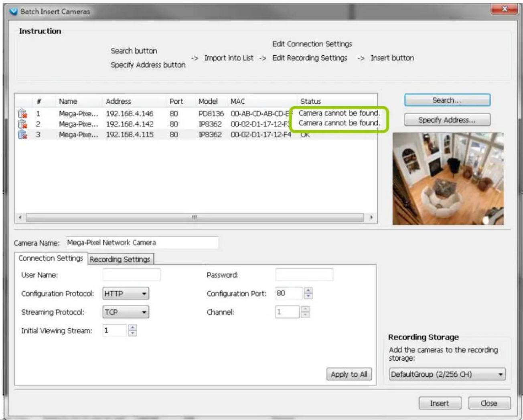Select the Connection Settings tab
Viewport: 523px width, 420px height.
coord(51,258)
